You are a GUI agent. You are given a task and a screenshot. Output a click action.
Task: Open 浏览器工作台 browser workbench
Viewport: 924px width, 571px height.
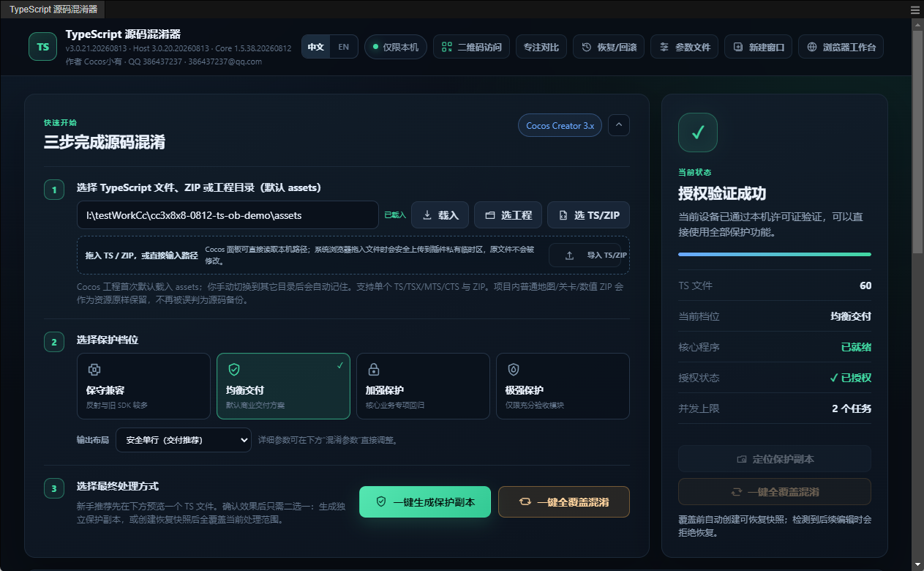(x=841, y=47)
